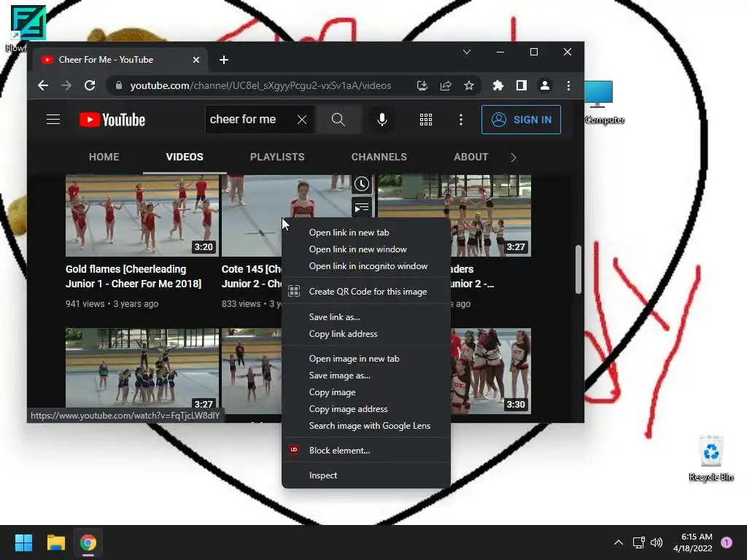
Task: Go to YouTube home via the logo
Action: 112,120
